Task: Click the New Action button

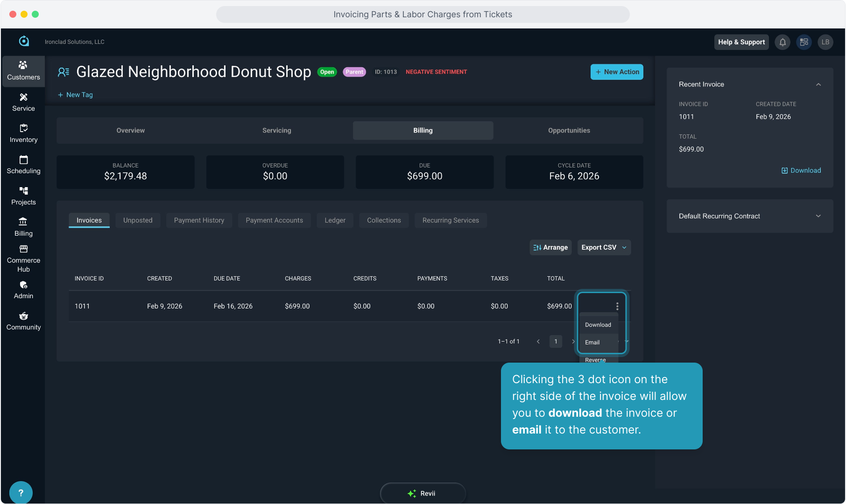Action: click(616, 72)
